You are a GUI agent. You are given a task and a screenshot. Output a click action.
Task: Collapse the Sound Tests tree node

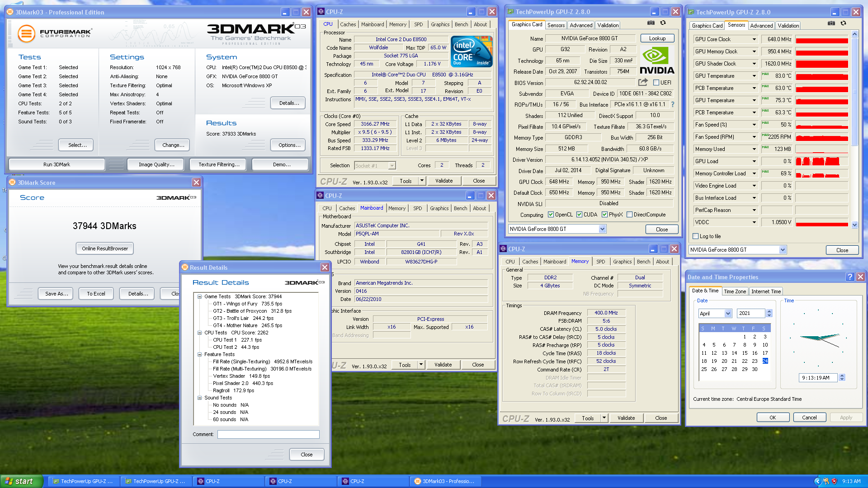(199, 398)
